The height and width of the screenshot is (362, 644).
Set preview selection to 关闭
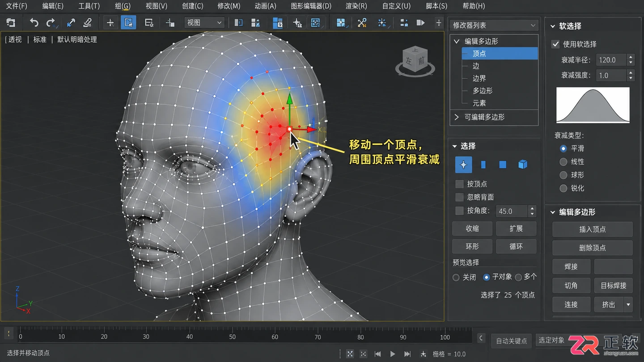(x=456, y=278)
